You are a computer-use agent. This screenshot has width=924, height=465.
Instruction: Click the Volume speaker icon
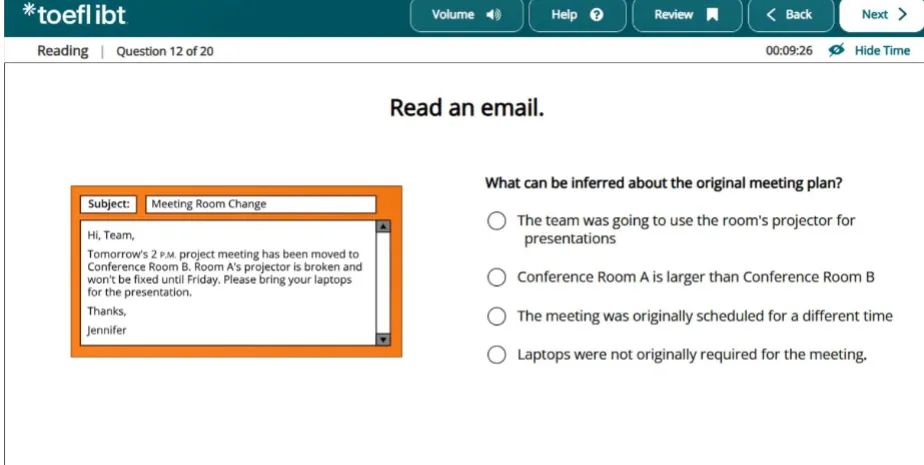(x=493, y=15)
